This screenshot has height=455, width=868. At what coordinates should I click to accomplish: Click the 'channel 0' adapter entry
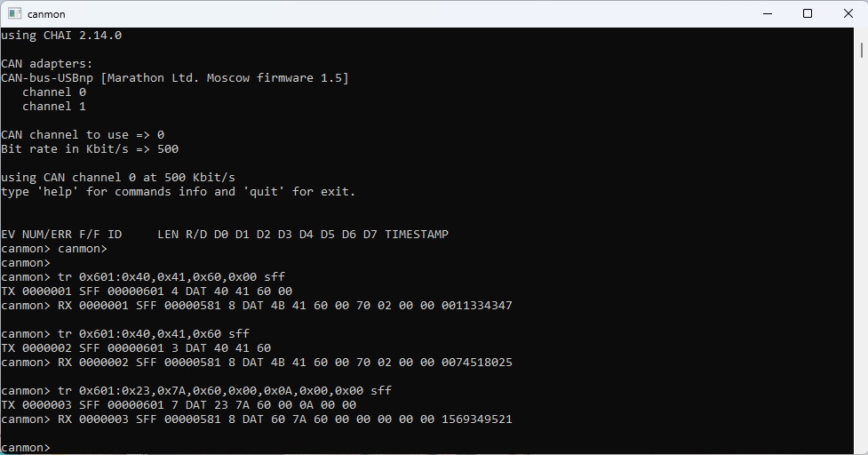pos(54,92)
